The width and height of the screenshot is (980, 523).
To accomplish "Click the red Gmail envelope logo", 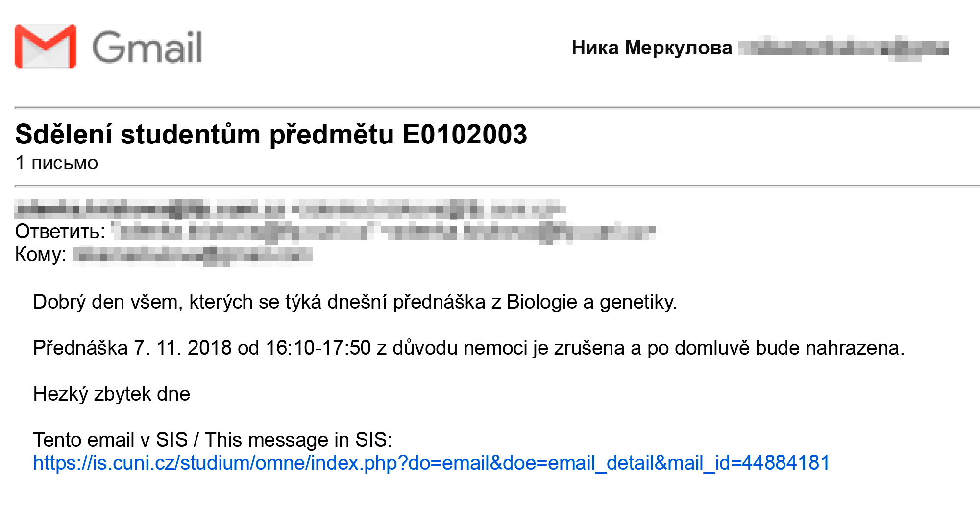I will (45, 46).
